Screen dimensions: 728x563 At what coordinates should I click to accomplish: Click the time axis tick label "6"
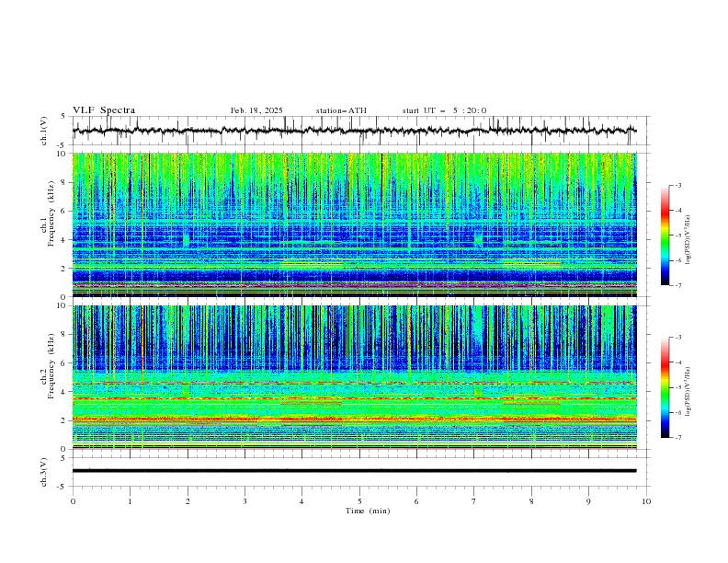(417, 501)
